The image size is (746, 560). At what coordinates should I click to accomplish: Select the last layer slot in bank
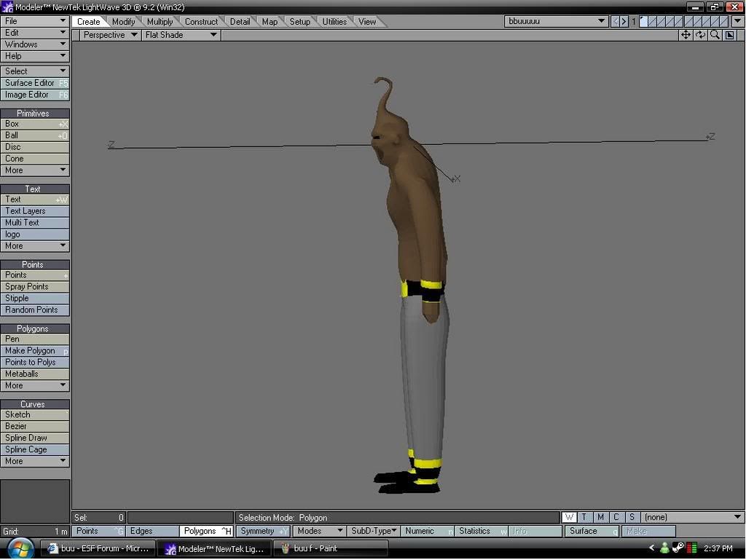[723, 21]
